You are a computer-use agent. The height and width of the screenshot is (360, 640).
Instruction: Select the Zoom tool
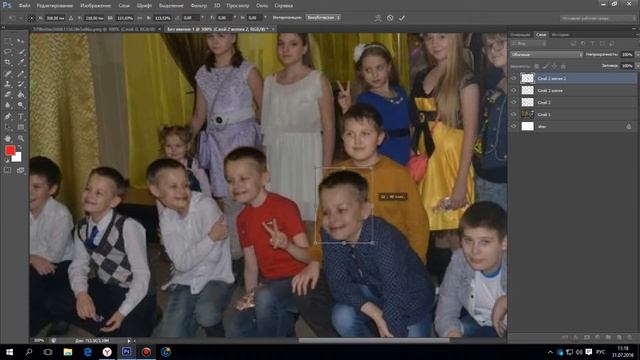(20, 138)
